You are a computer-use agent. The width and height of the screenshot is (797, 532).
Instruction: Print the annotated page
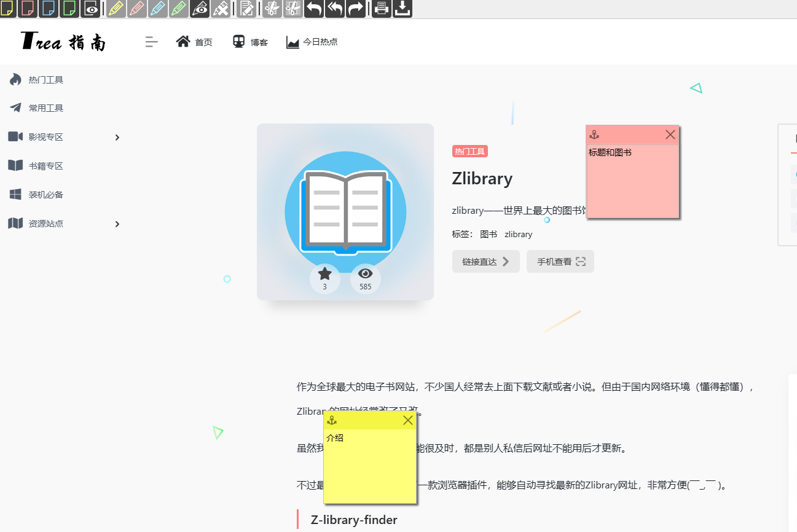click(381, 8)
